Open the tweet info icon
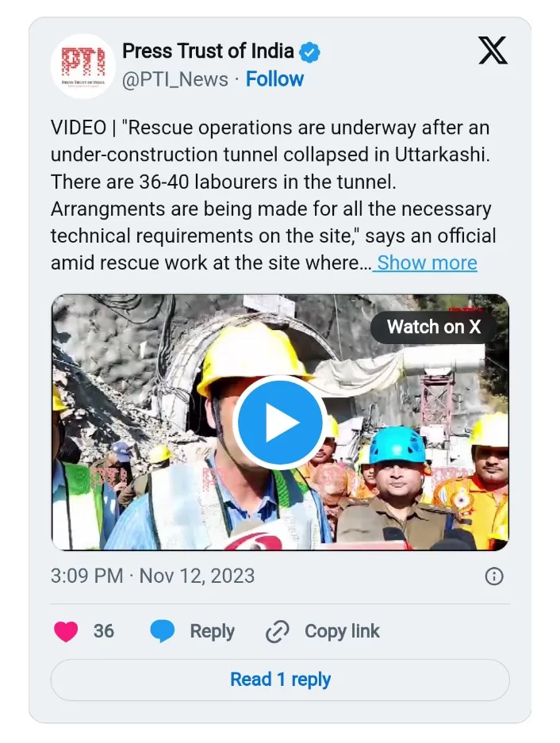 [x=494, y=576]
